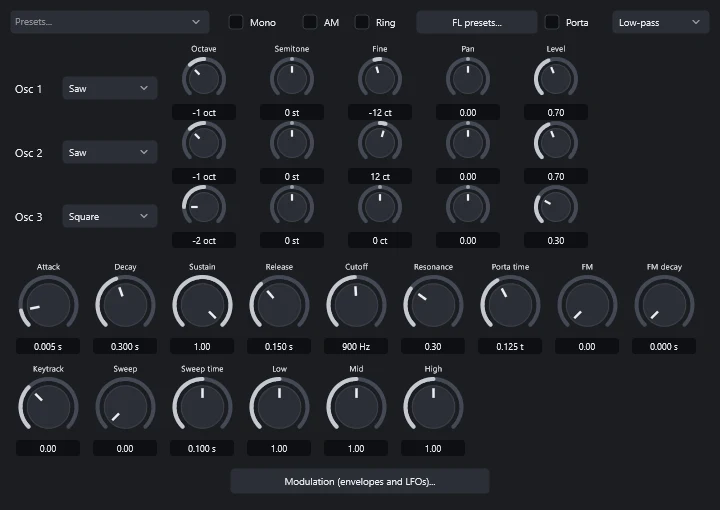This screenshot has width=720, height=510.
Task: Open FL presets button
Action: point(477,22)
